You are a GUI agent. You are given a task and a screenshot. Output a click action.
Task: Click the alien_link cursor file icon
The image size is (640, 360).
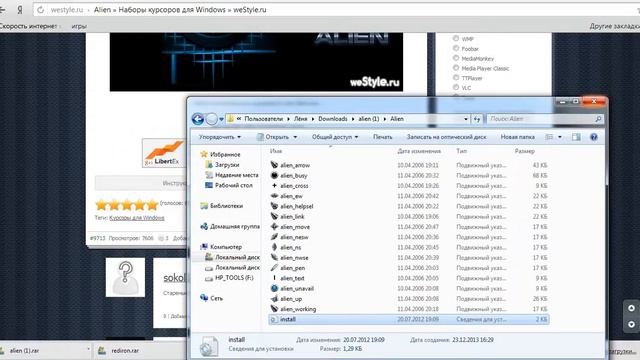pyautogui.click(x=274, y=216)
